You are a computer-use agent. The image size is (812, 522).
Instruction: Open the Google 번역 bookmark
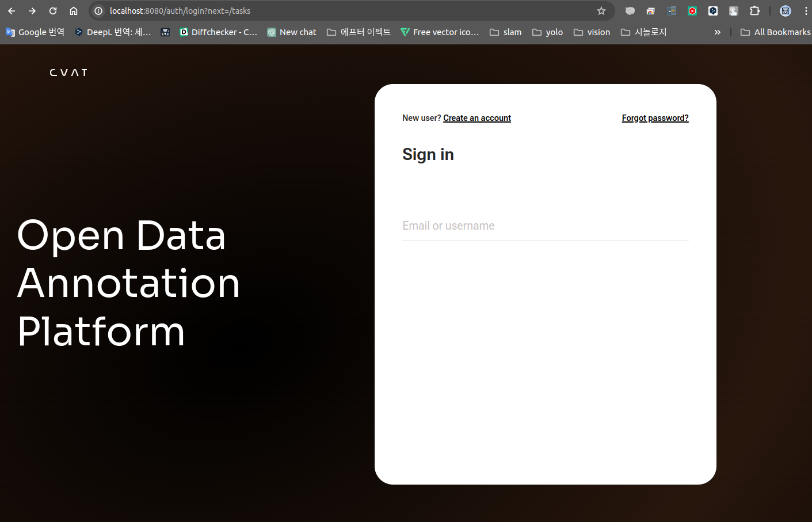coord(35,32)
